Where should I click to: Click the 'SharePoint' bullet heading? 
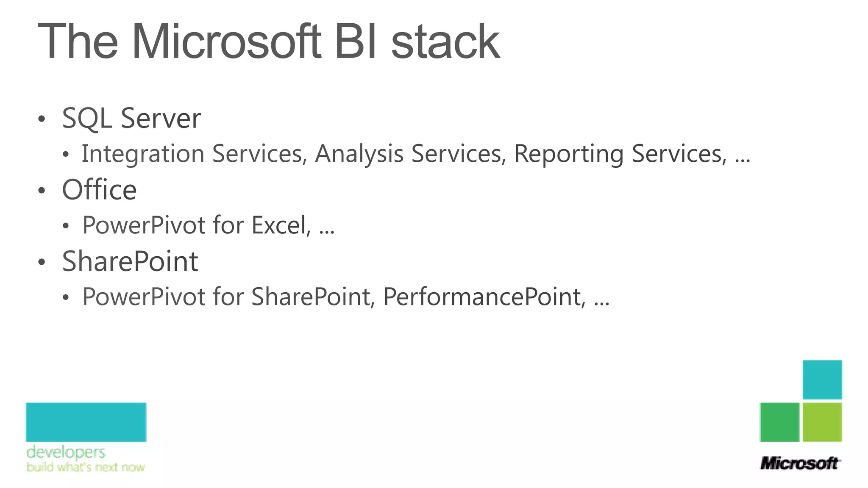point(130,261)
